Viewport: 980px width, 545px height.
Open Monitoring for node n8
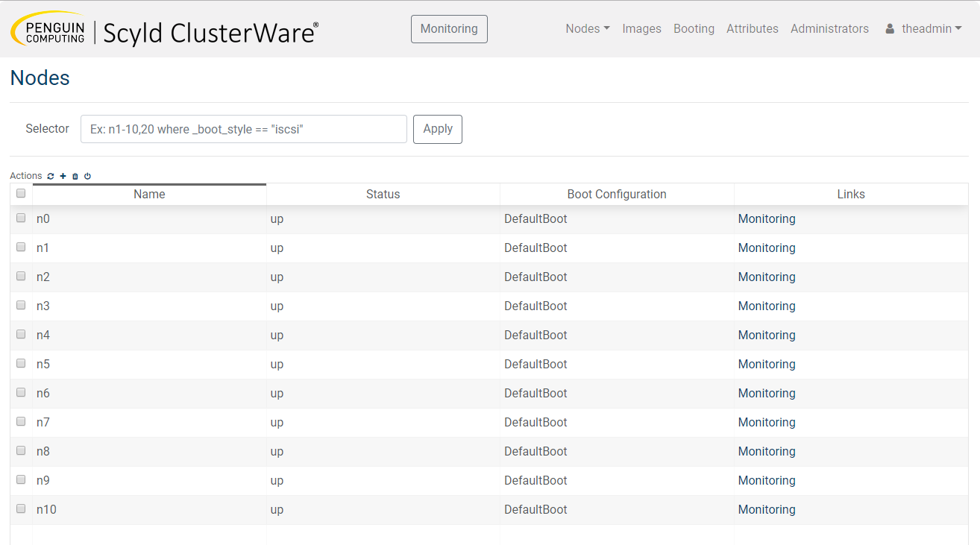[767, 452]
